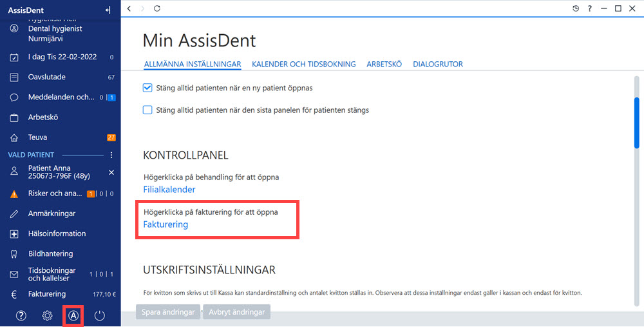The height and width of the screenshot is (327, 644).
Task: Open the settings gear icon in the sidebar footer
Action: click(x=47, y=315)
